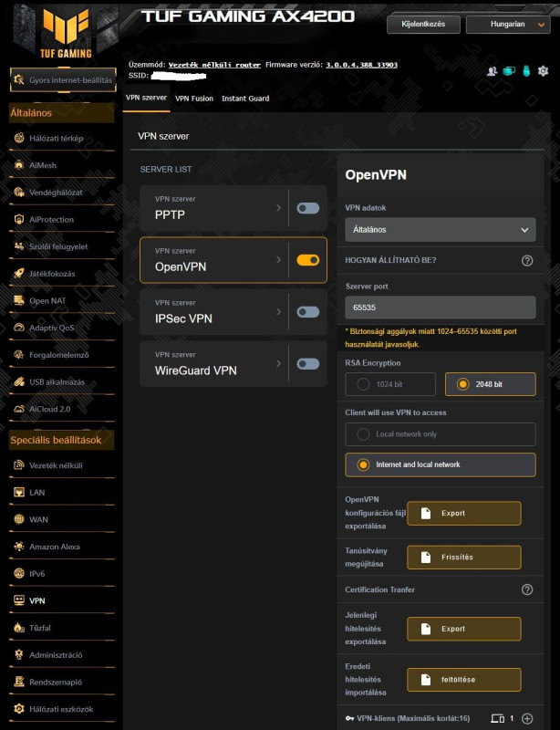Image resolution: width=560 pixels, height=730 pixels.
Task: Open the Hálózati térkép globe icon
Action: click(x=18, y=138)
